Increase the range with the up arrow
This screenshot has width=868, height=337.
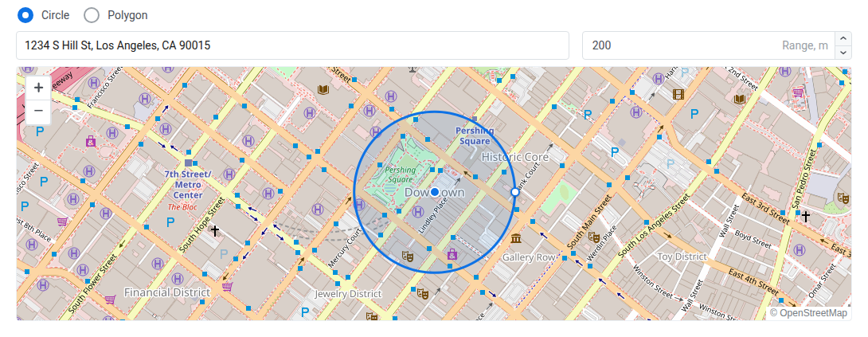click(x=843, y=39)
